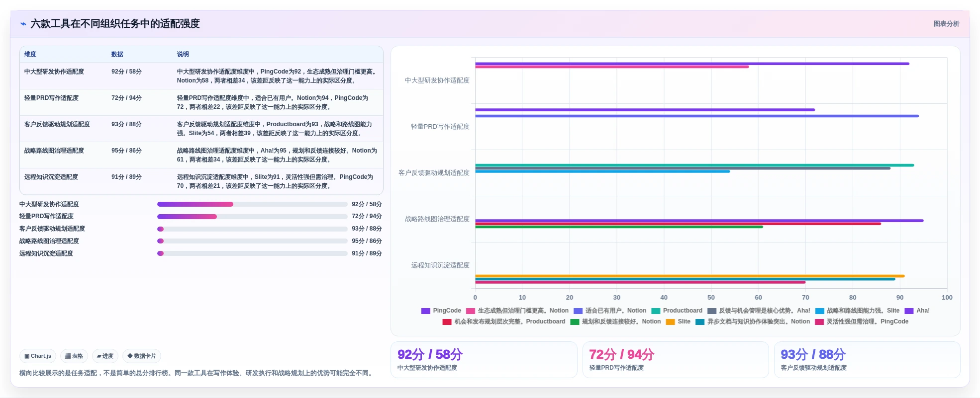
Task: Click progress bar for 客户反馈驱动规划适配度
Action: click(x=252, y=229)
